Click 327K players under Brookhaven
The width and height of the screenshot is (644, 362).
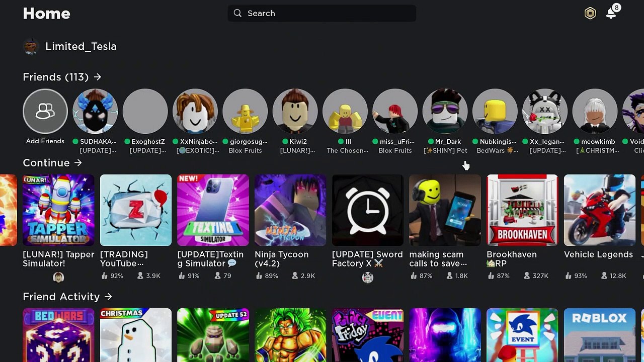coord(541,276)
